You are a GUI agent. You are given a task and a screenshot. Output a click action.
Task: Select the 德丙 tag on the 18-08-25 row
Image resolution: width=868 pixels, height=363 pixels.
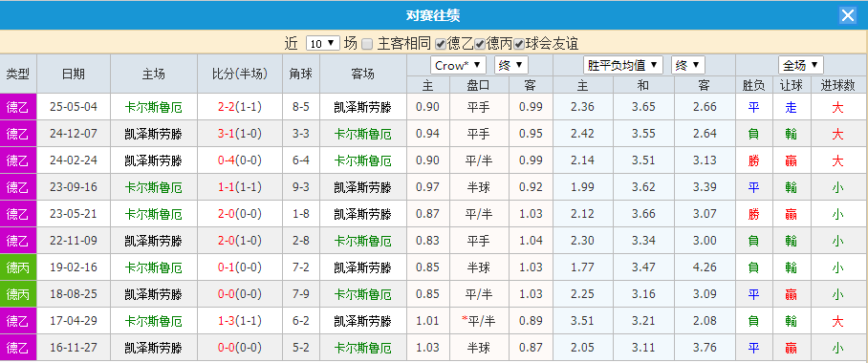coord(18,294)
